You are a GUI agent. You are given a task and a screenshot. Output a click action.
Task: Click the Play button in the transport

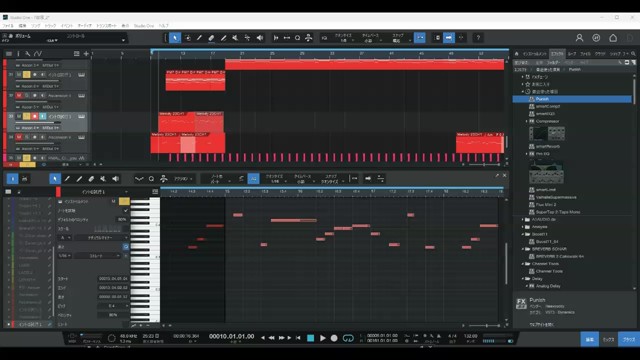(x=322, y=338)
